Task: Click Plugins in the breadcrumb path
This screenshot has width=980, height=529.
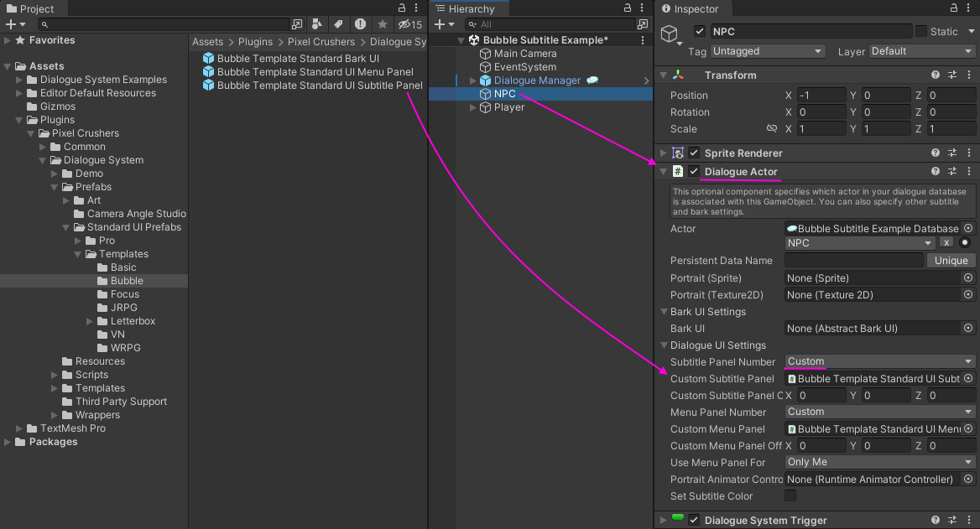Action: (x=255, y=42)
